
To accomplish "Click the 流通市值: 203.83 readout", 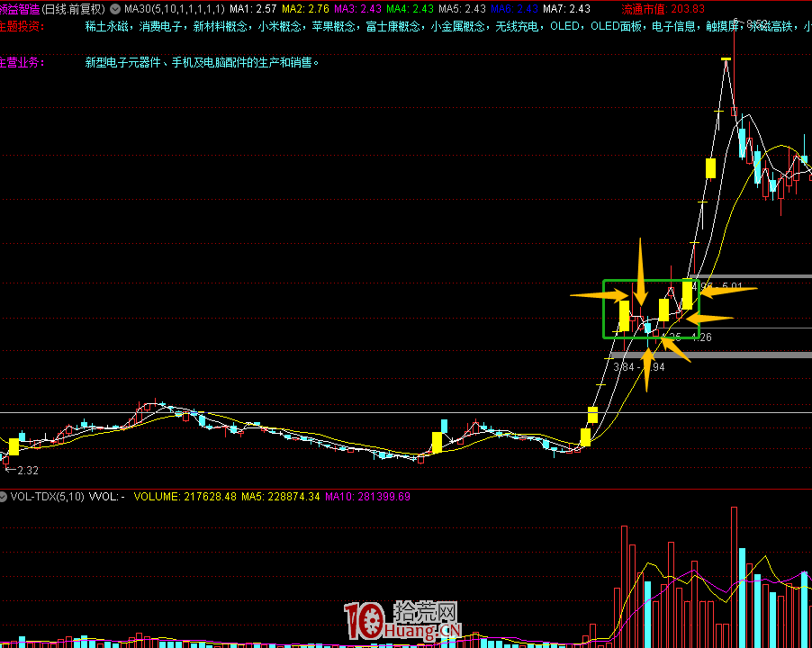I will pos(663,9).
